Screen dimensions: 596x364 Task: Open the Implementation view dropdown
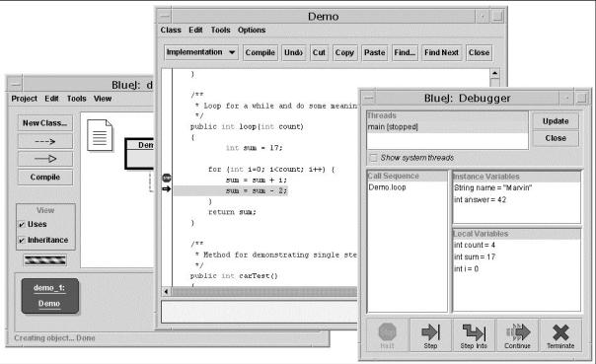201,52
